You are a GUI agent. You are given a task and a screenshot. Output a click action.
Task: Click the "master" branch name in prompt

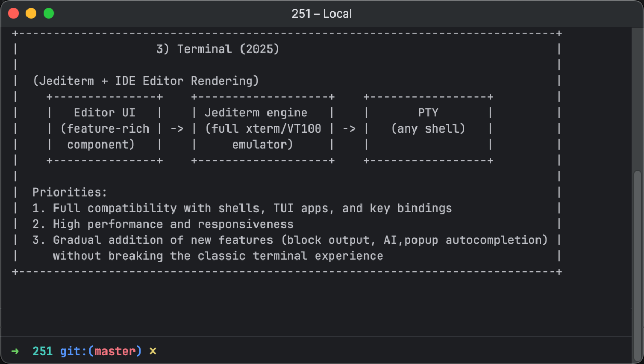pos(115,352)
